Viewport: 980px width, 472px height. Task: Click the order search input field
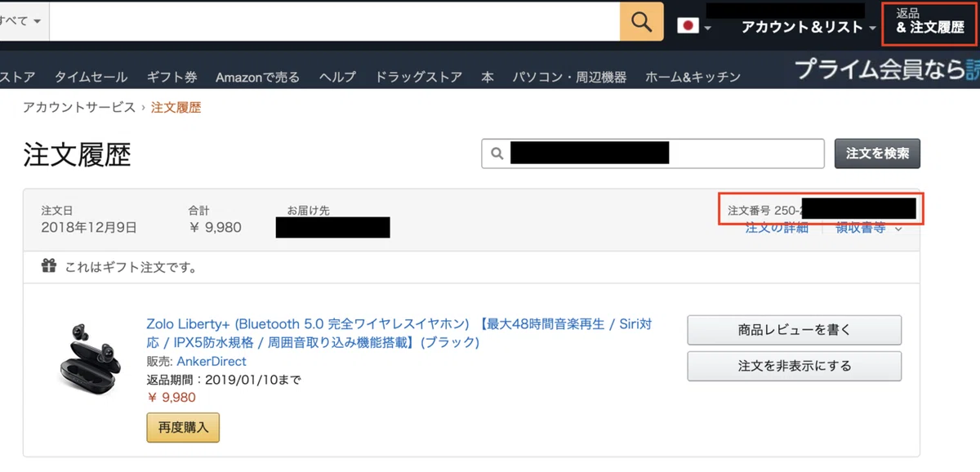click(x=653, y=154)
